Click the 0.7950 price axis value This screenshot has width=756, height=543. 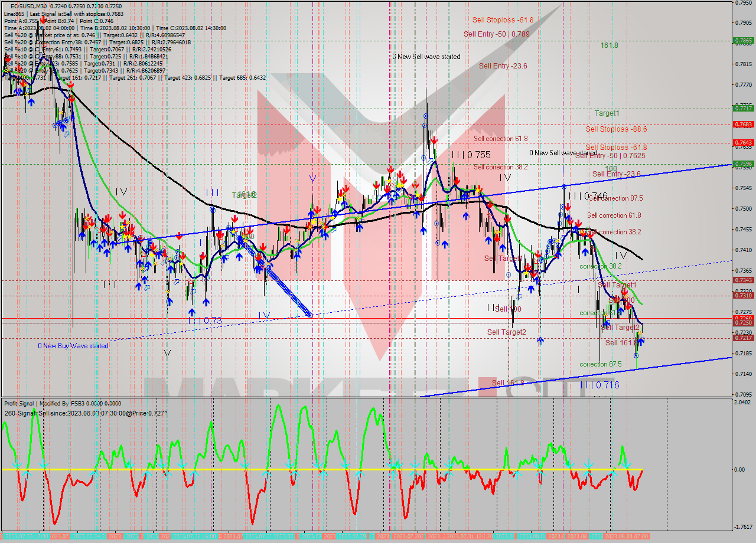click(x=744, y=2)
